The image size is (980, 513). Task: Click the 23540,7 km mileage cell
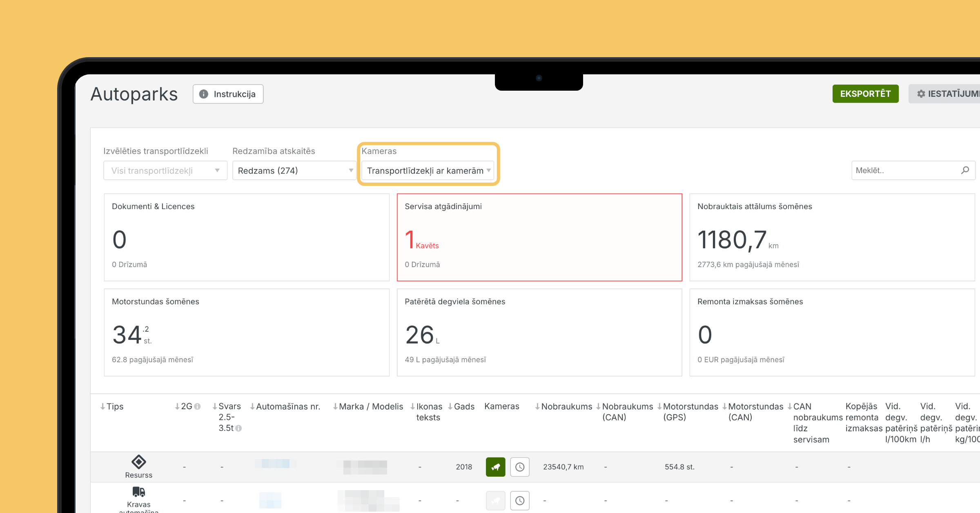click(563, 467)
